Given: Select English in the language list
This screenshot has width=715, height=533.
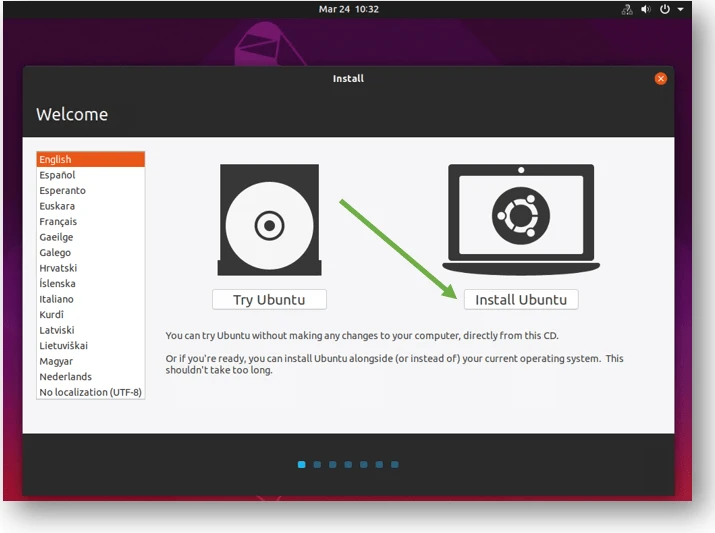Looking at the screenshot, I should (90, 159).
